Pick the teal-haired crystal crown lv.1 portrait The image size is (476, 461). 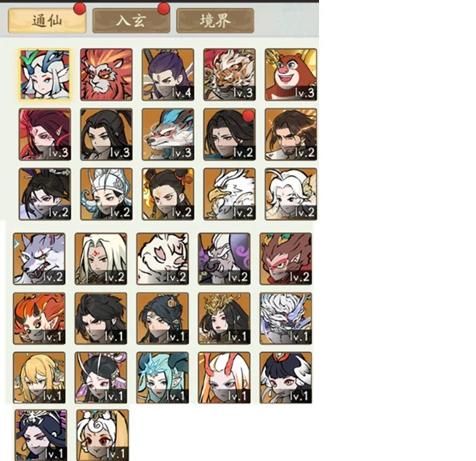point(162,378)
